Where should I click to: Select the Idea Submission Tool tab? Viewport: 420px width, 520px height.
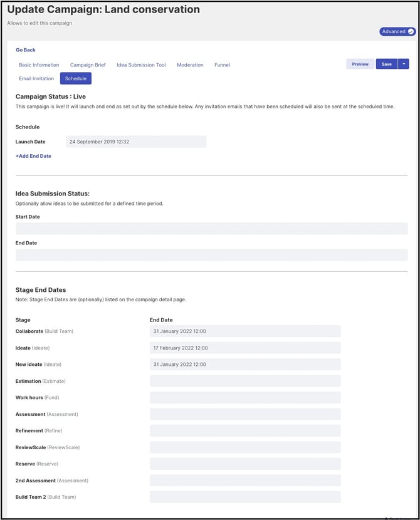[x=141, y=65]
